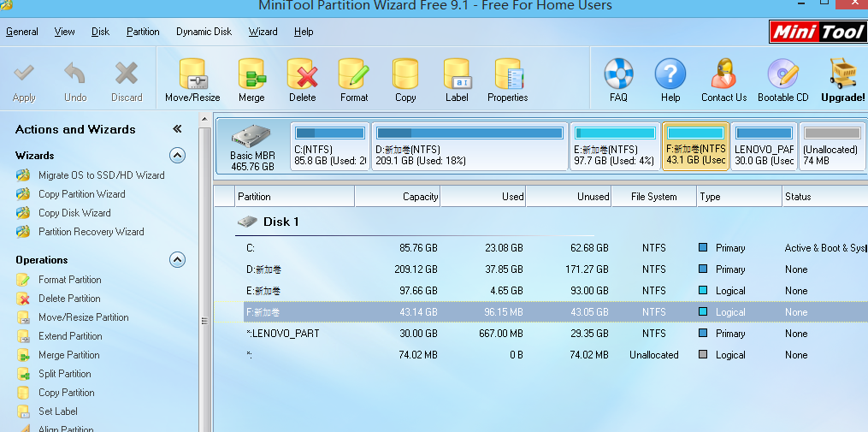Collapse the Actions and Wizards panel
This screenshot has height=432, width=868.
click(177, 129)
